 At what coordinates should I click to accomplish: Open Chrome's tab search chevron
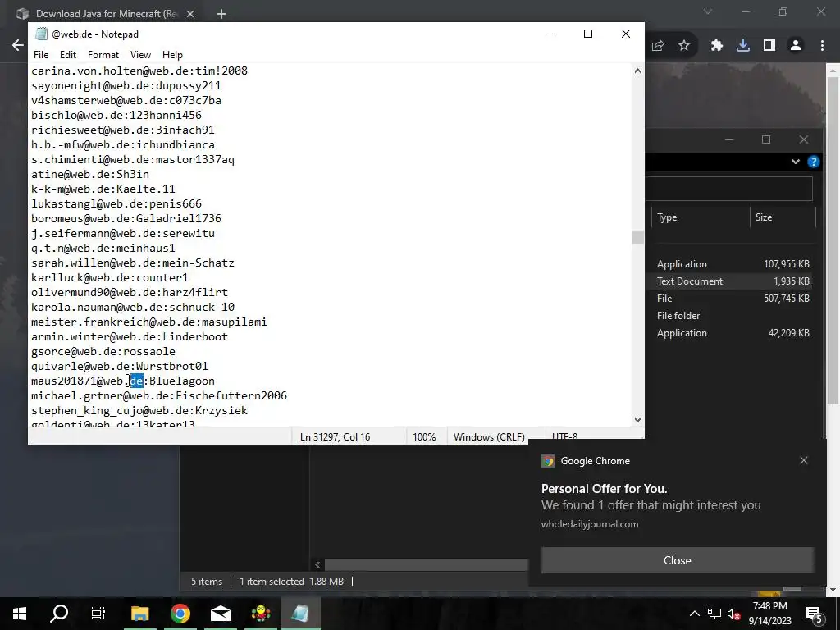point(708,11)
